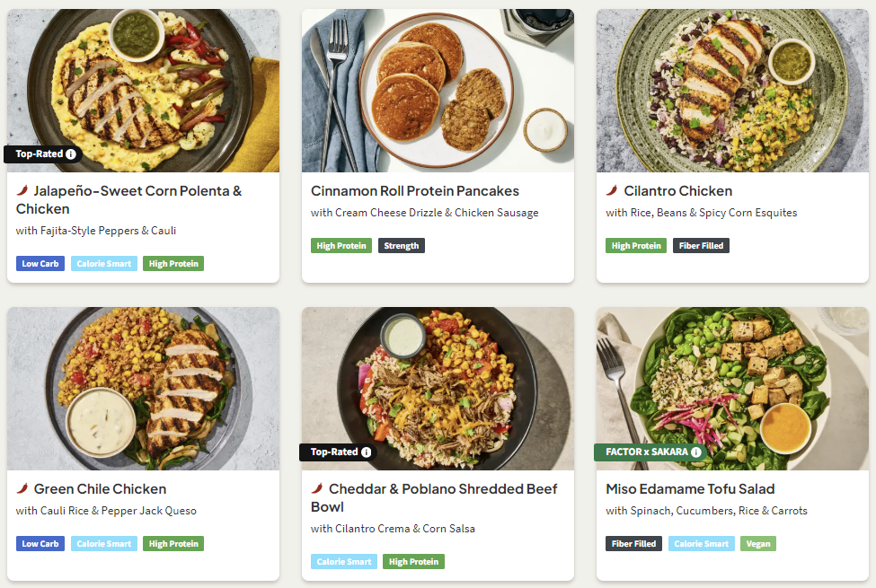The width and height of the screenshot is (876, 588).
Task: Click chili pepper icon beside Cilantro Chicken
Action: pyautogui.click(x=612, y=190)
